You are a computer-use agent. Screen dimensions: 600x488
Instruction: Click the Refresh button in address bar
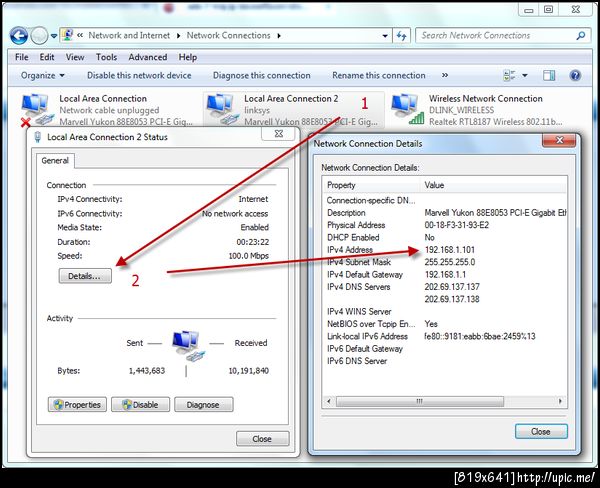click(x=401, y=36)
